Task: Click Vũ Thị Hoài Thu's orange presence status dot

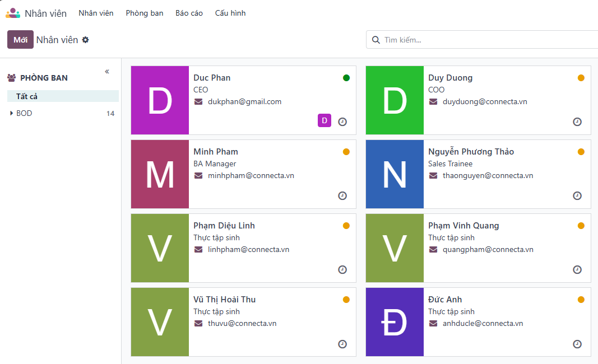Action: pos(346,300)
